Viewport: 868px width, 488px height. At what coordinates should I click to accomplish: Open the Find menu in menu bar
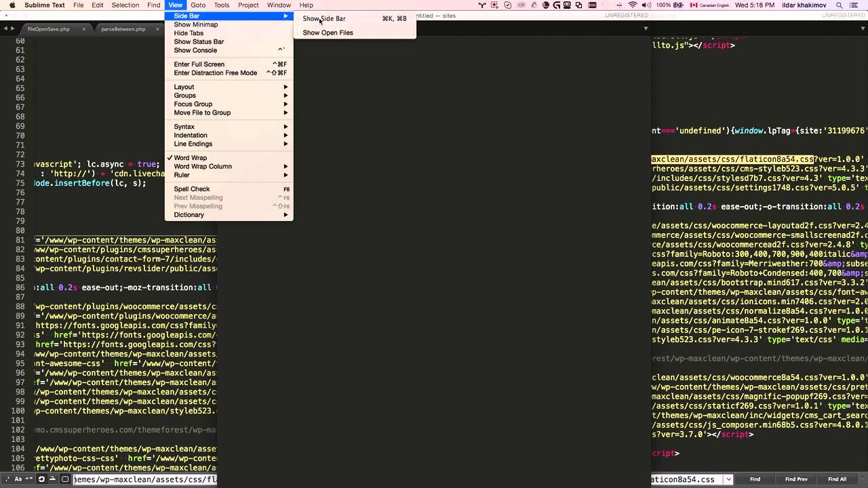154,5
